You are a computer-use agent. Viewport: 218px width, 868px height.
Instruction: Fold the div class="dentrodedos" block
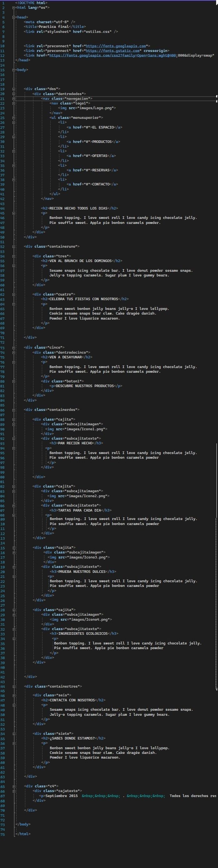(13, 94)
